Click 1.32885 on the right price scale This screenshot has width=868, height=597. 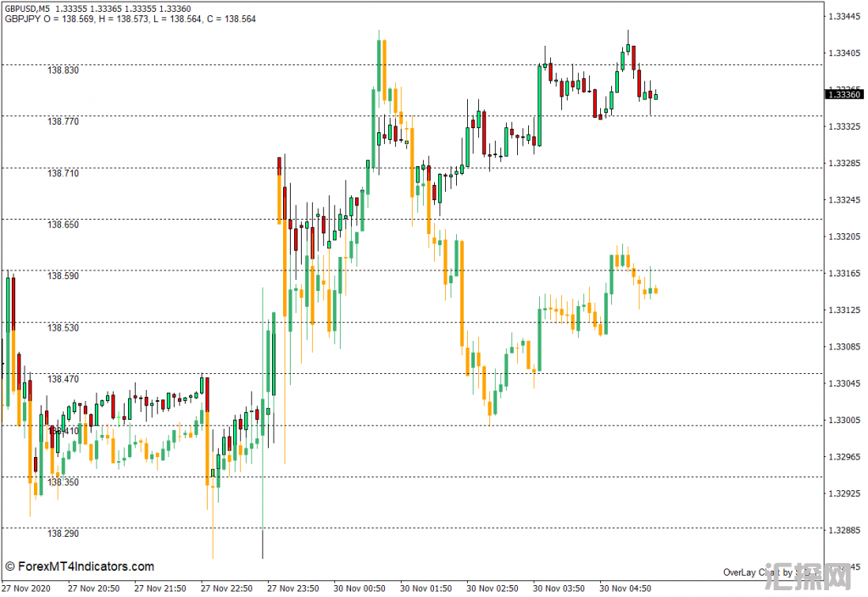point(844,531)
